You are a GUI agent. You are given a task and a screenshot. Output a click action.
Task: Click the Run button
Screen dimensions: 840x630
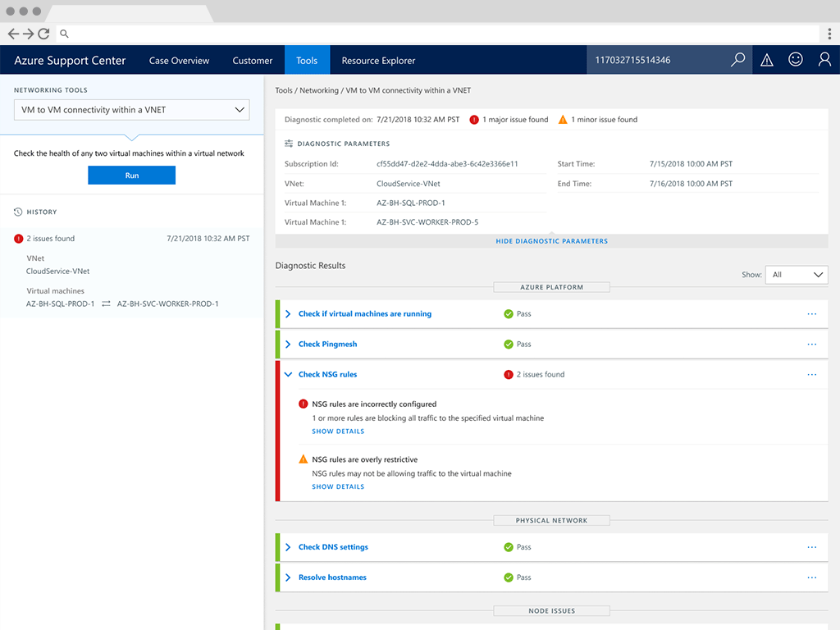132,176
